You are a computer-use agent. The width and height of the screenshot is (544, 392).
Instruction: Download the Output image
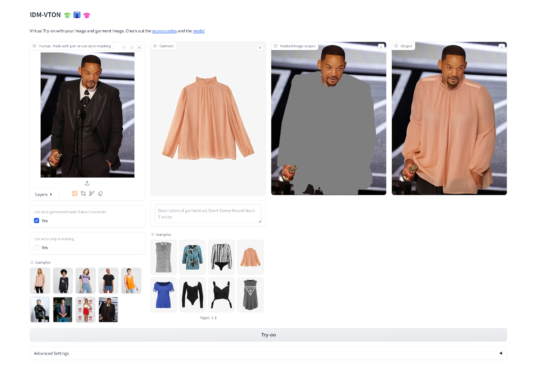click(502, 47)
